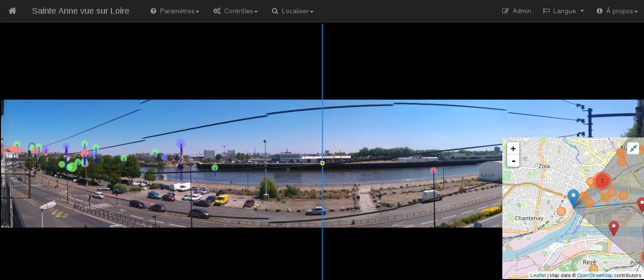Expand the Paramètres dropdown

pos(175,11)
